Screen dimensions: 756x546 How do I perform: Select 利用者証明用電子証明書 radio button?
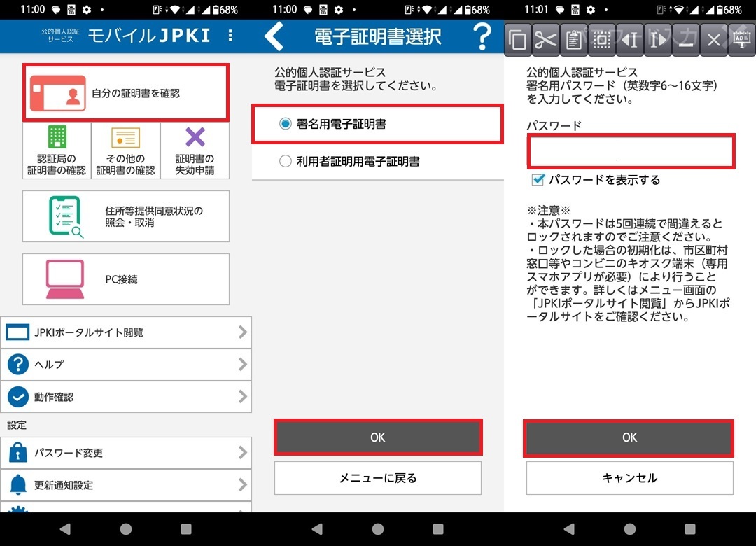click(286, 162)
